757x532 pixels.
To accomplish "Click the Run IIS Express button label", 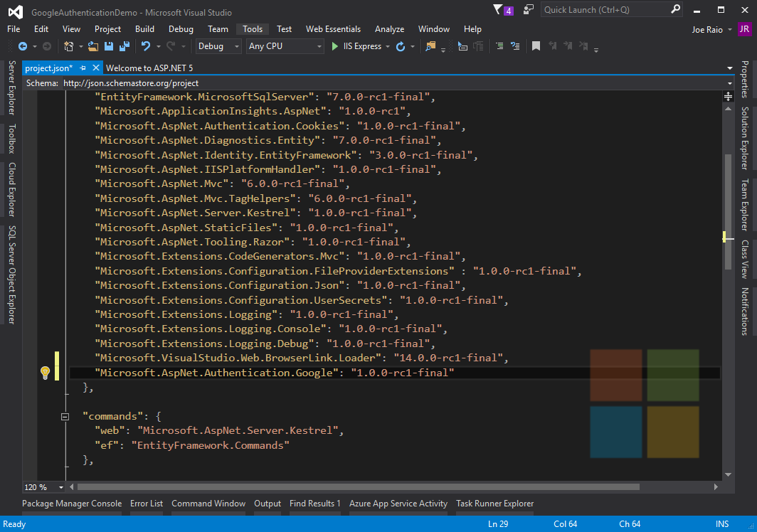I will point(362,46).
